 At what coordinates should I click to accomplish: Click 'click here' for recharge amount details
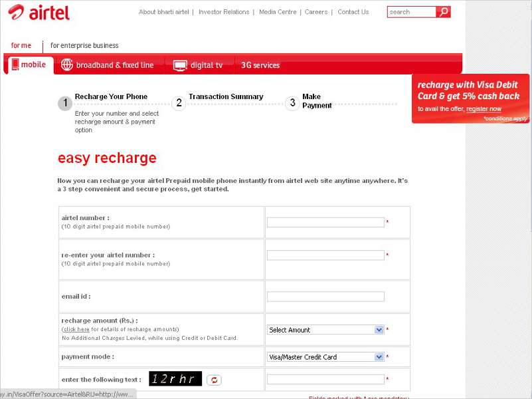click(76, 329)
